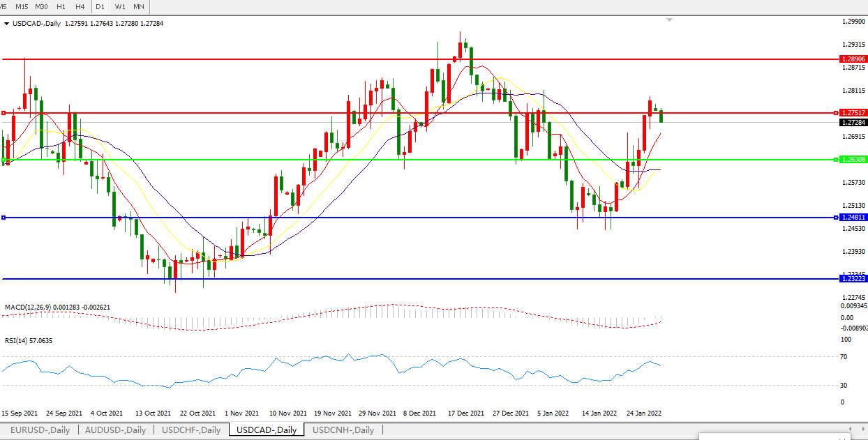This screenshot has width=868, height=440.
Task: Switch to the AUDUSD-,Daily tab
Action: [x=115, y=430]
